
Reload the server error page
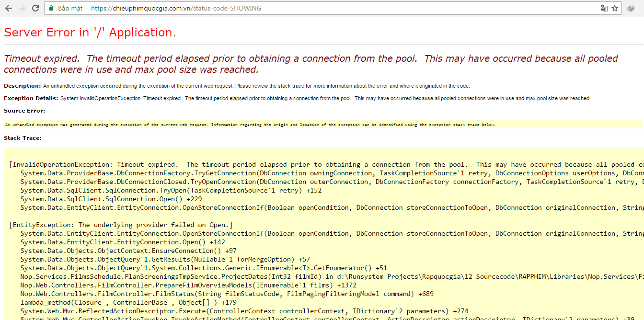click(35, 8)
